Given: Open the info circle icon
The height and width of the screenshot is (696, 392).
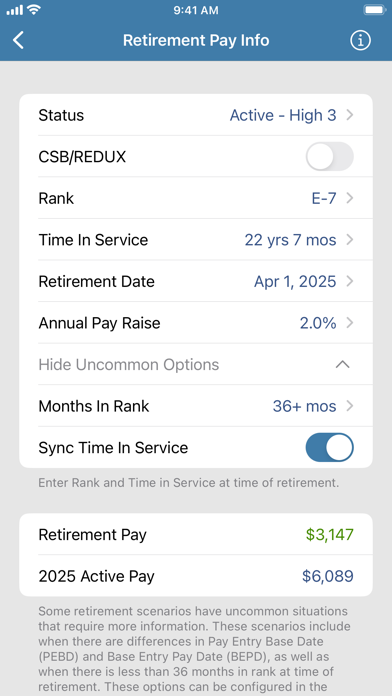Looking at the screenshot, I should pyautogui.click(x=360, y=40).
